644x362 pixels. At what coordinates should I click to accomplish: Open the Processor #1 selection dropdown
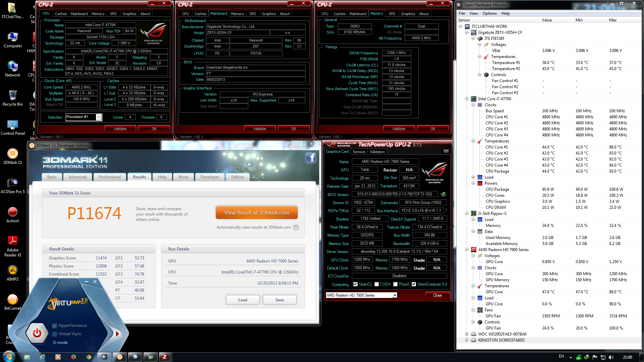click(x=98, y=117)
